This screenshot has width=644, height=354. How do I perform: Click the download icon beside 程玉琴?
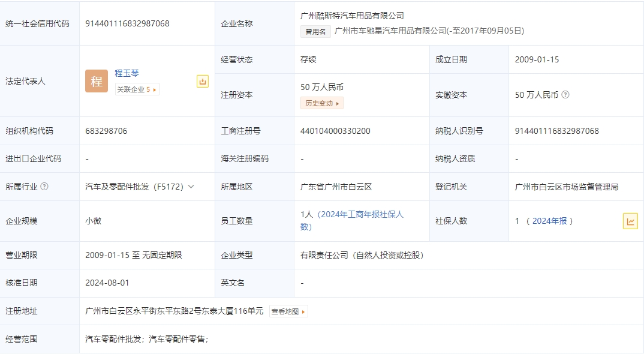[x=203, y=82]
